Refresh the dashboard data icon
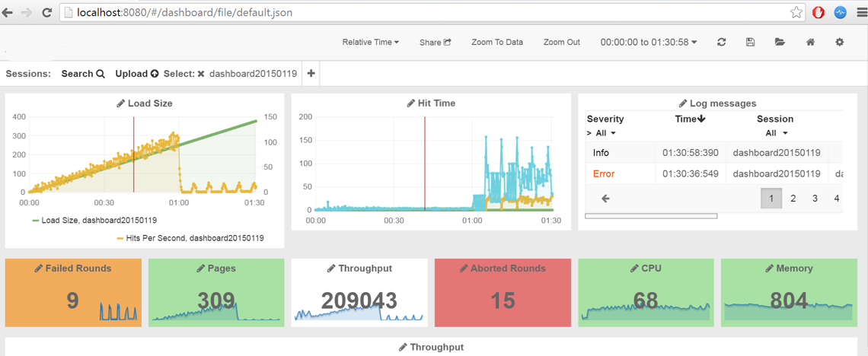Screen dimensions: 868x356 721,42
